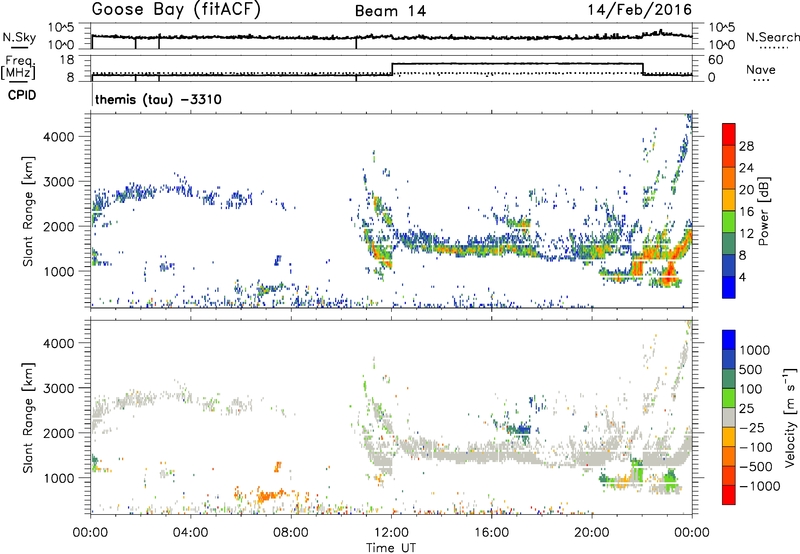
Task: Click the power panel 'Slant Range [km]' label
Action: click(x=28, y=211)
